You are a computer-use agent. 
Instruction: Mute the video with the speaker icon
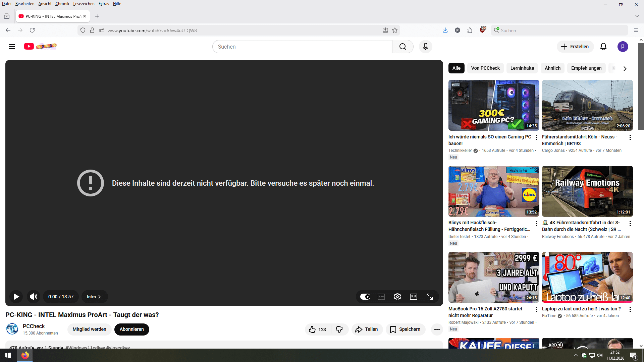(33, 297)
